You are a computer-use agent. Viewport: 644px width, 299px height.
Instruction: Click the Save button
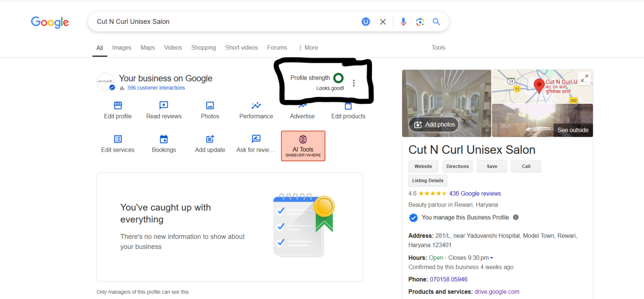[x=492, y=166]
